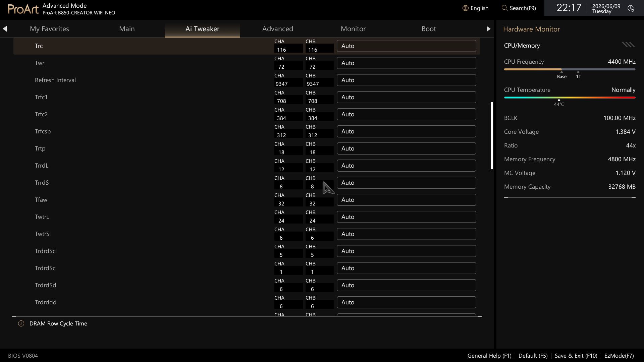This screenshot has width=644, height=362.
Task: Switch to the Boot tab
Action: [x=429, y=29]
